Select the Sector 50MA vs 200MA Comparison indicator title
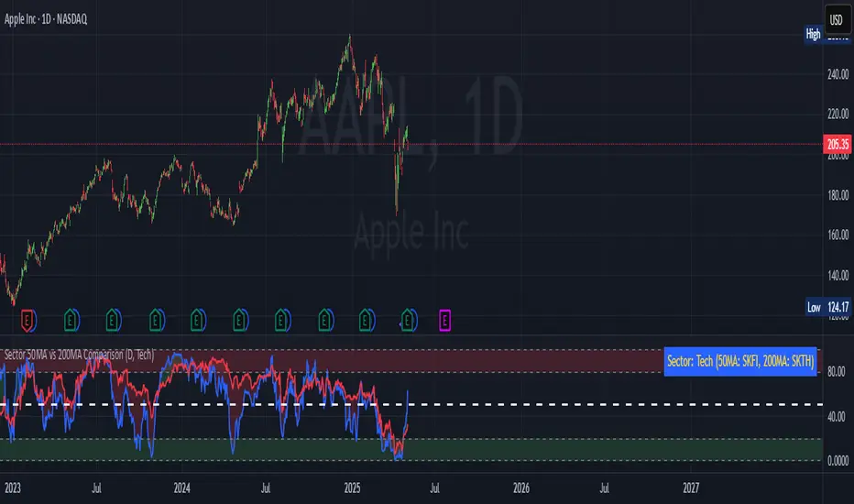The image size is (854, 504). 79,355
